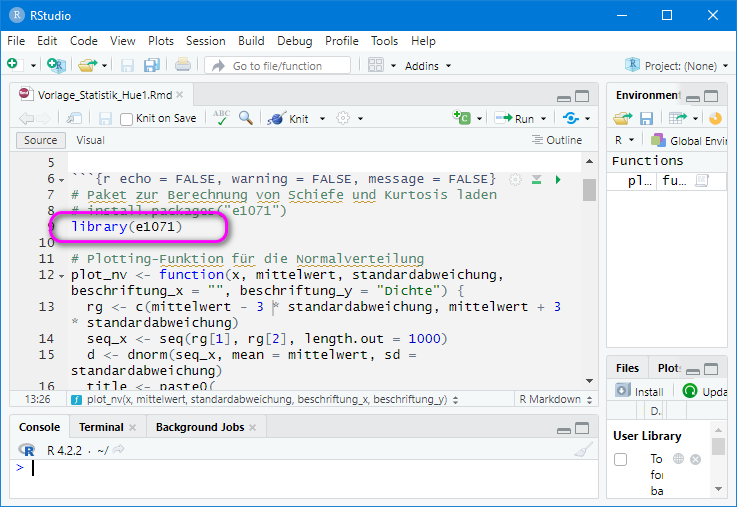Image resolution: width=737 pixels, height=507 pixels.
Task: Switch to Source editor mode
Action: pos(40,140)
